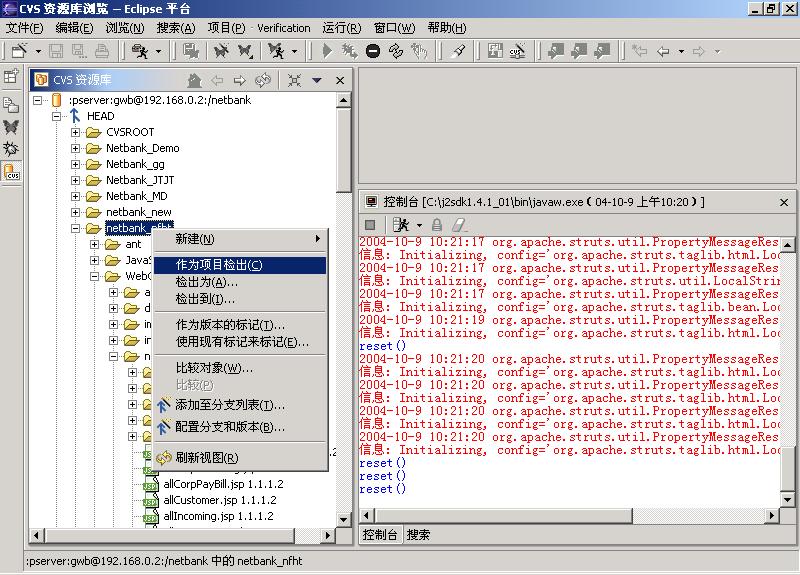Refresh the CVS repository view via toolbar
This screenshot has width=800, height=575.
click(x=263, y=80)
